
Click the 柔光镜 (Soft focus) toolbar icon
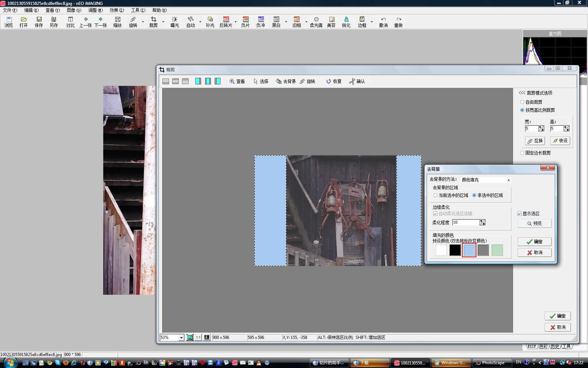[316, 22]
